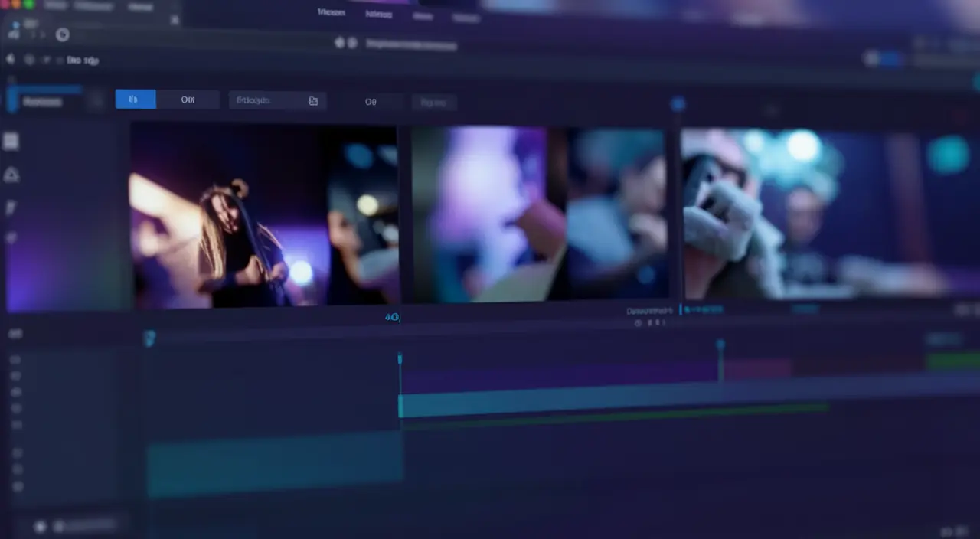This screenshot has height=539, width=980.
Task: Click the 'Off' button in the toolbar
Action: (x=188, y=100)
